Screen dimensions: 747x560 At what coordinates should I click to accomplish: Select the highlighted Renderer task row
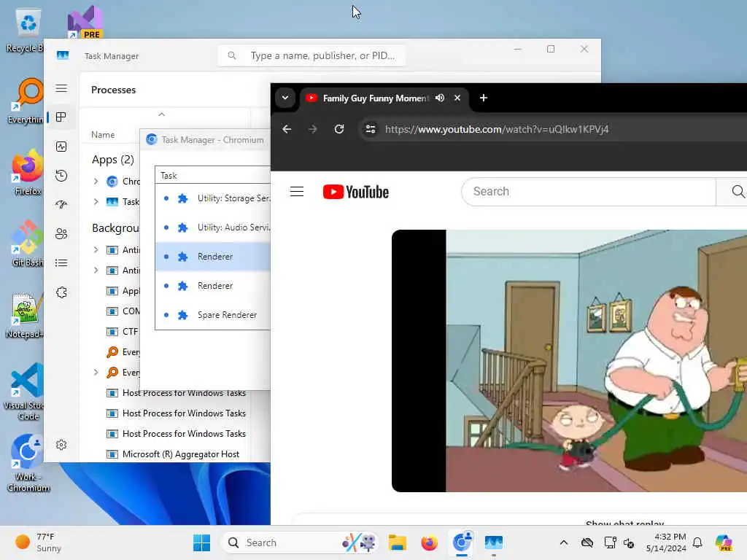213,257
